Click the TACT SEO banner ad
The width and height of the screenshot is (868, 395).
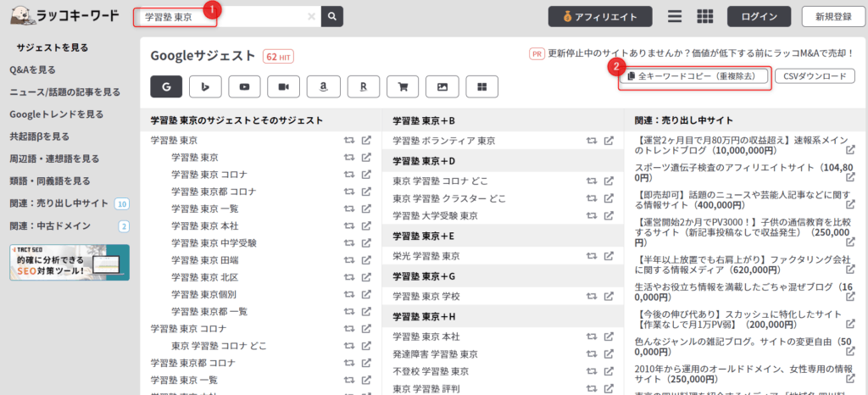point(70,262)
